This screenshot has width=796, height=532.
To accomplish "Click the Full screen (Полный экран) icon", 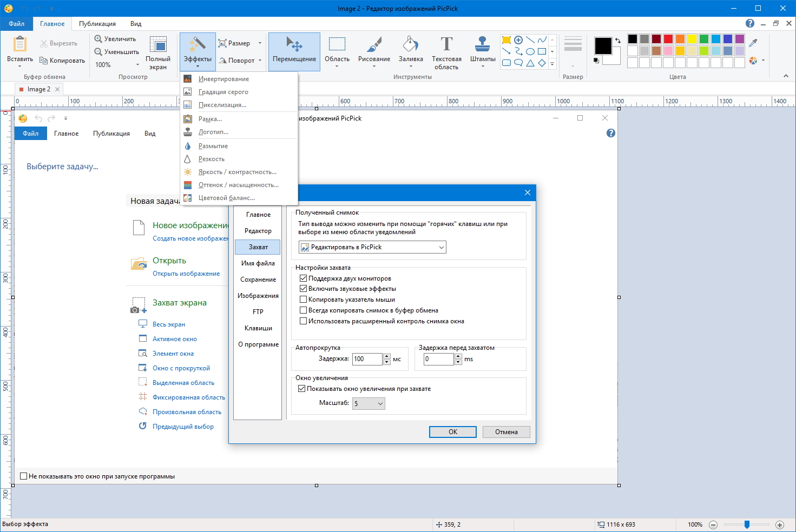I will click(158, 45).
